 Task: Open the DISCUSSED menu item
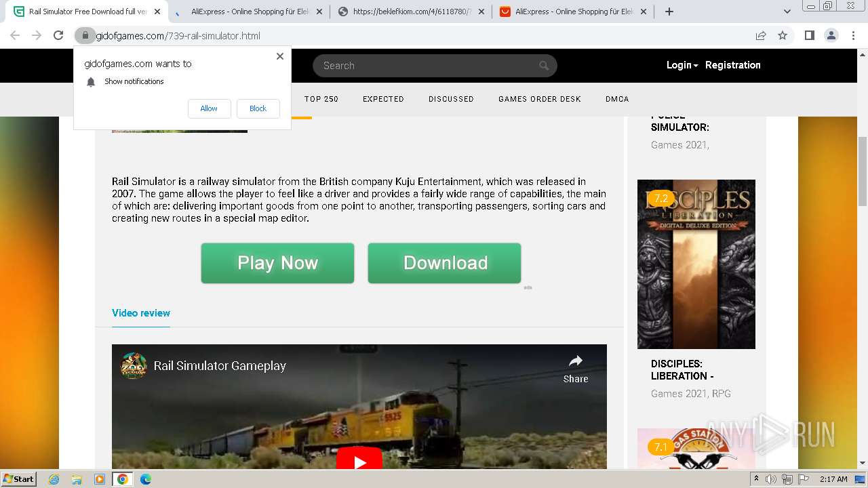pos(451,99)
